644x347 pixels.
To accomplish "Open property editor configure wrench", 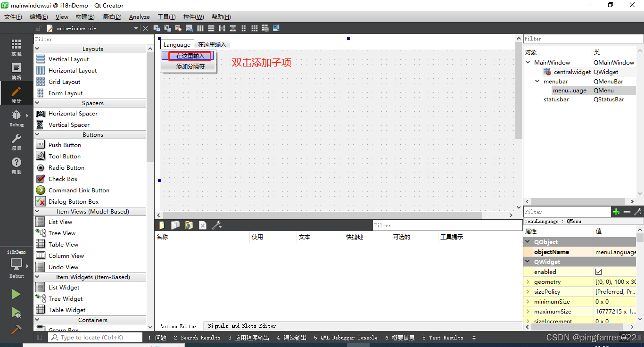I will (x=638, y=212).
